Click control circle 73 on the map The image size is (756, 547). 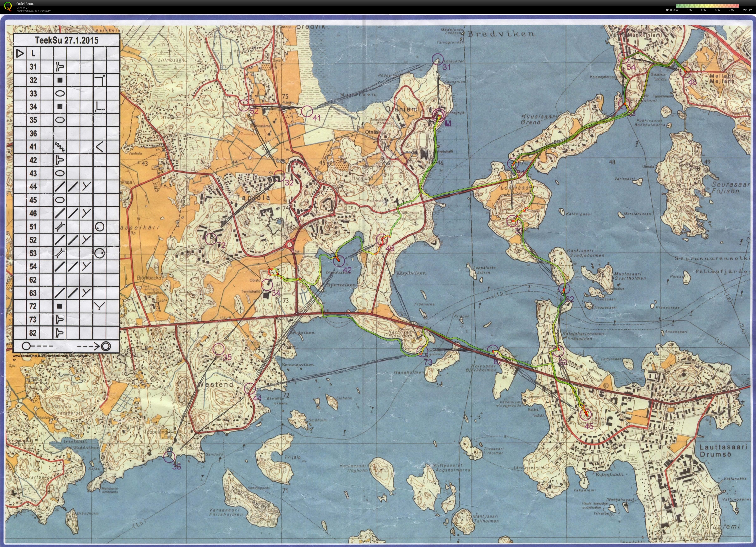tap(422, 352)
